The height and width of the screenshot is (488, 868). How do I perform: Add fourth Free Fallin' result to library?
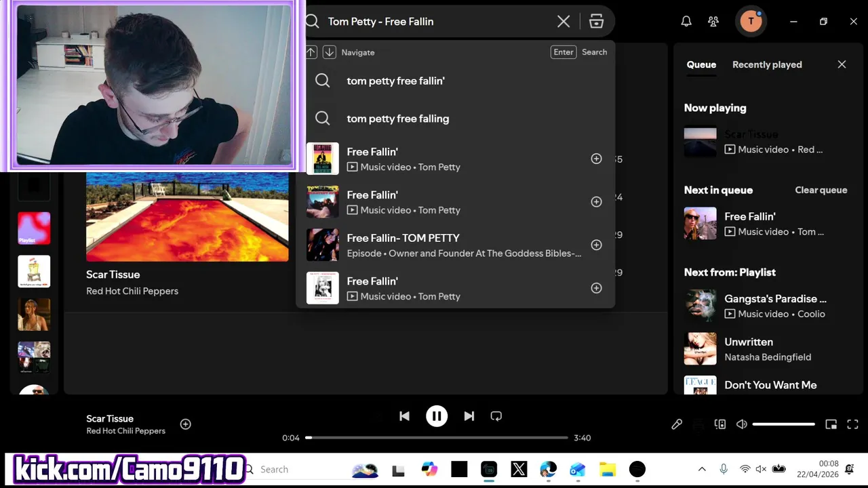coord(596,288)
